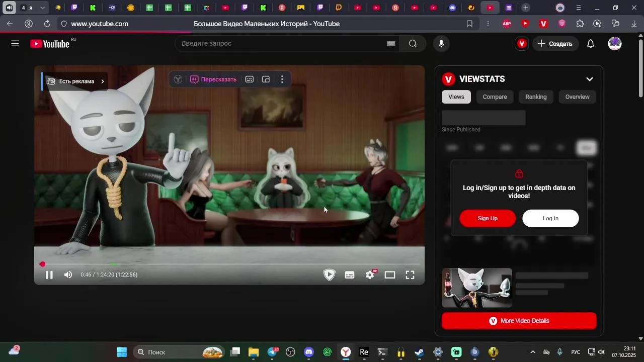The height and width of the screenshot is (362, 644).
Task: Open the YouTube guide hamburger menu
Action: coord(15,44)
